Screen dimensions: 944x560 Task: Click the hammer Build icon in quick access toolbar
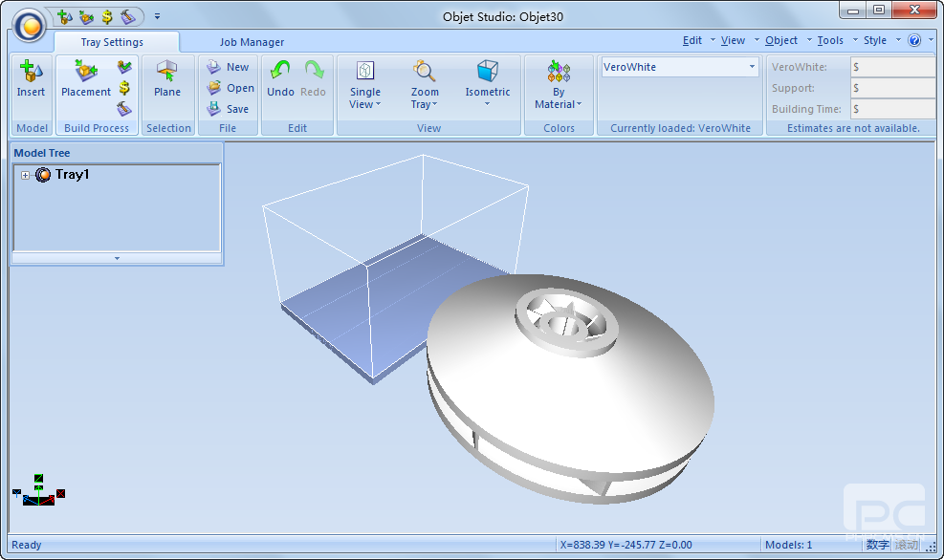coord(128,16)
